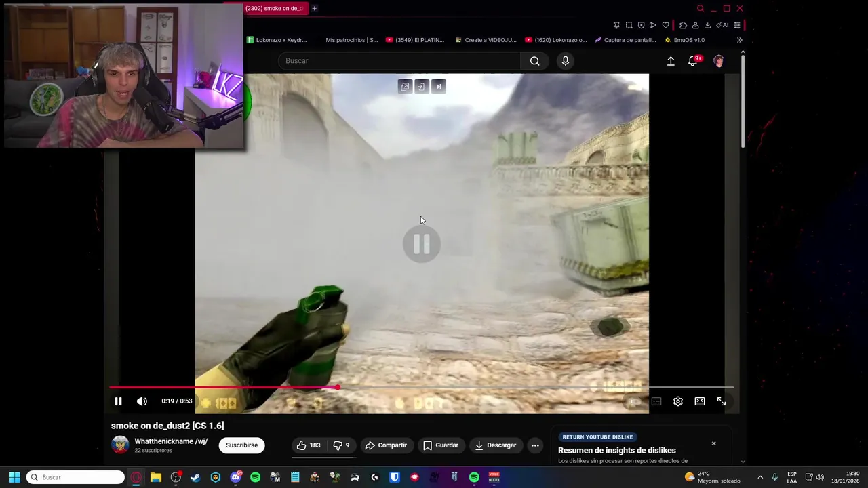The width and height of the screenshot is (868, 488).
Task: Open Whatthenickname /wj/ channel avatar
Action: coord(120,445)
